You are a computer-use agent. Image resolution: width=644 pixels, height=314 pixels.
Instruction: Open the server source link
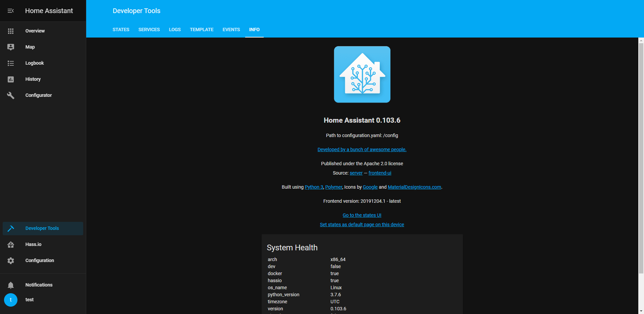[x=356, y=173]
